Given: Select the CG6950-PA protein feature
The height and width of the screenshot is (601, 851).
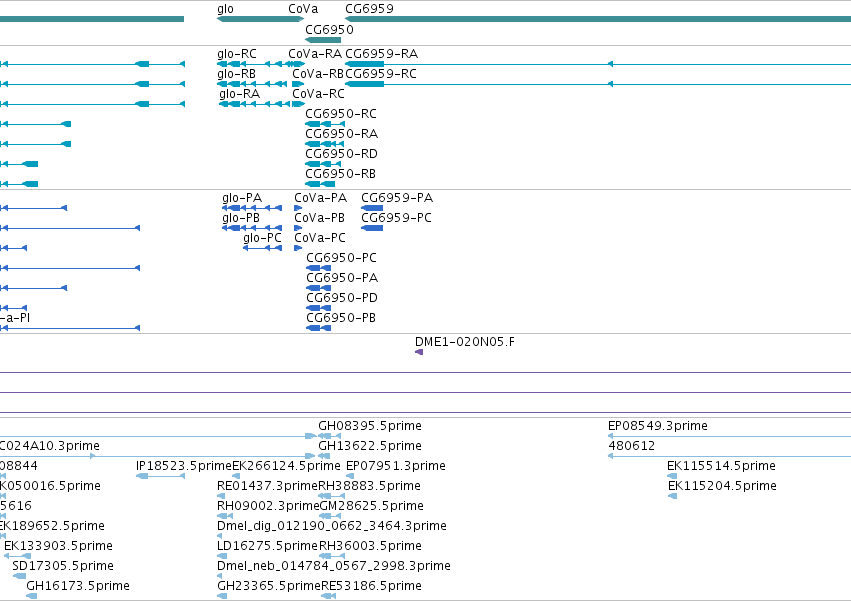Looking at the screenshot, I should (319, 288).
